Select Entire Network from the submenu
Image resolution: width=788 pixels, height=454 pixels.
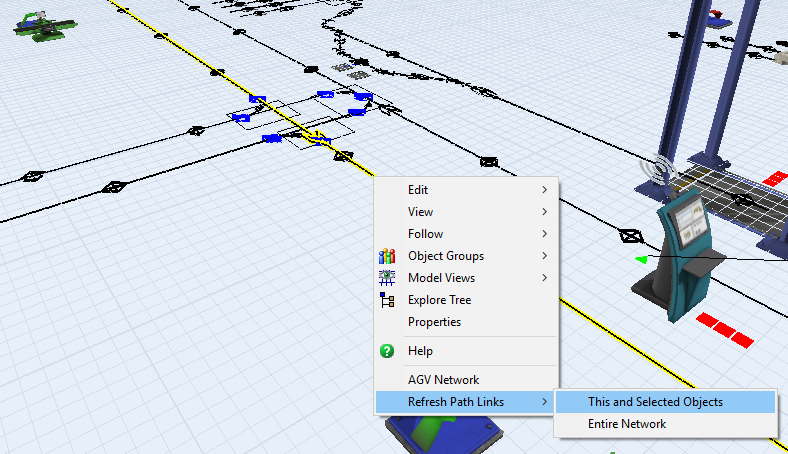pyautogui.click(x=627, y=424)
